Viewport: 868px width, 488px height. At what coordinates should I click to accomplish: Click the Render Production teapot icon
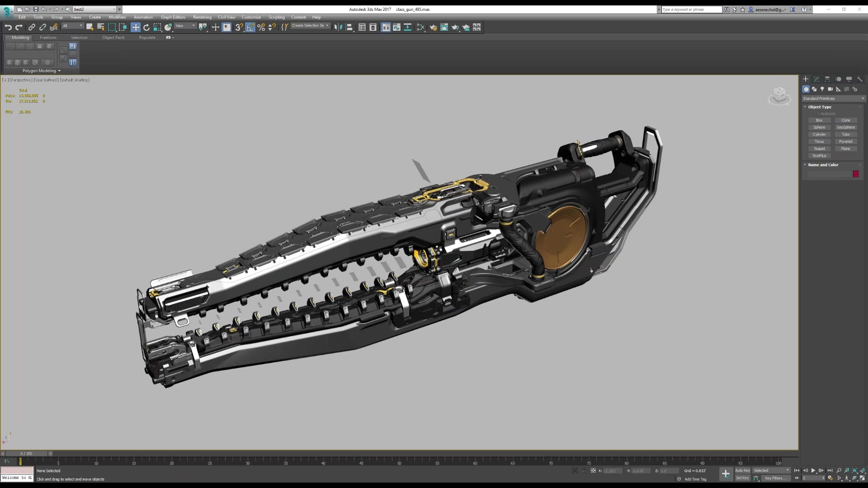click(x=455, y=28)
